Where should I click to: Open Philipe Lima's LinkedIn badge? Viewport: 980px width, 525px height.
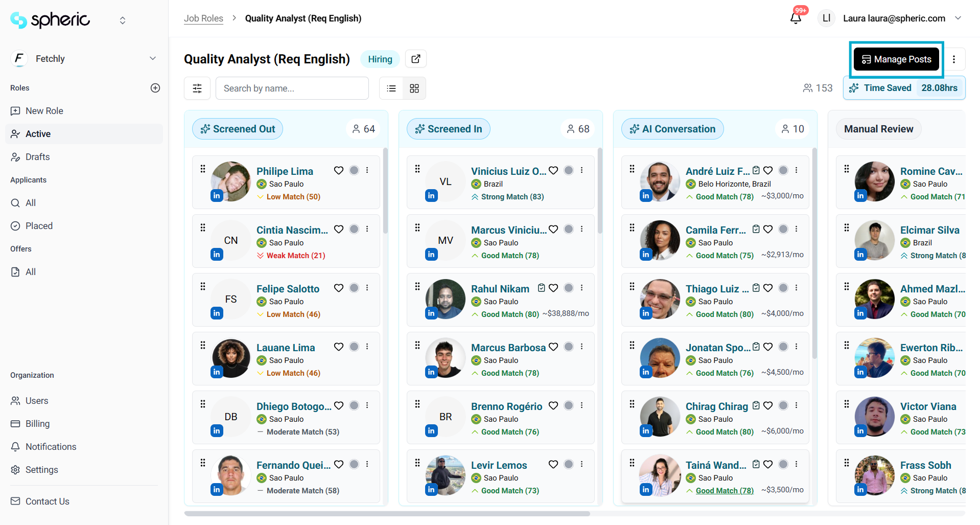[217, 196]
